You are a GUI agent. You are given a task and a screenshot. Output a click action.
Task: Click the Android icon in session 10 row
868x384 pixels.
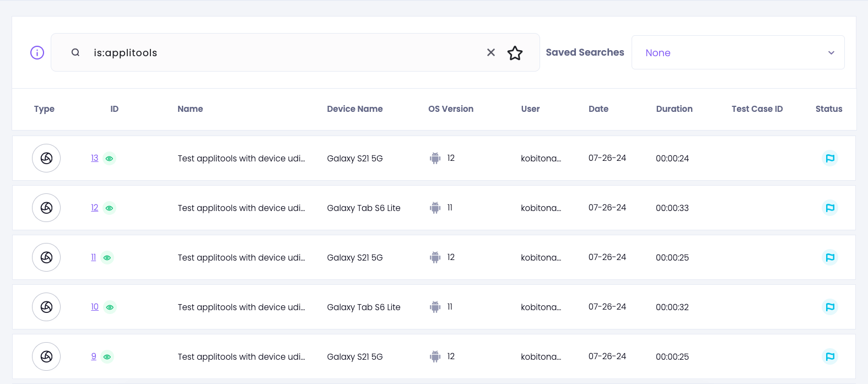pos(435,307)
